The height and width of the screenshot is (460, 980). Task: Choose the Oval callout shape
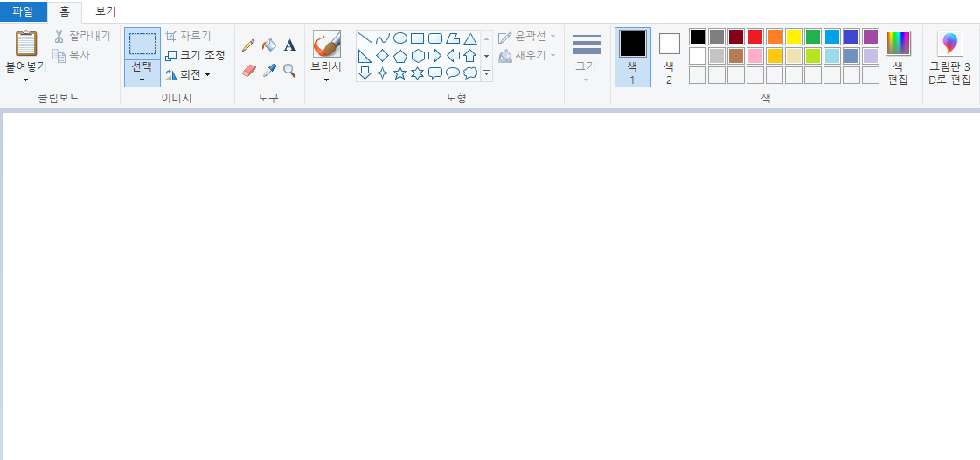[453, 73]
